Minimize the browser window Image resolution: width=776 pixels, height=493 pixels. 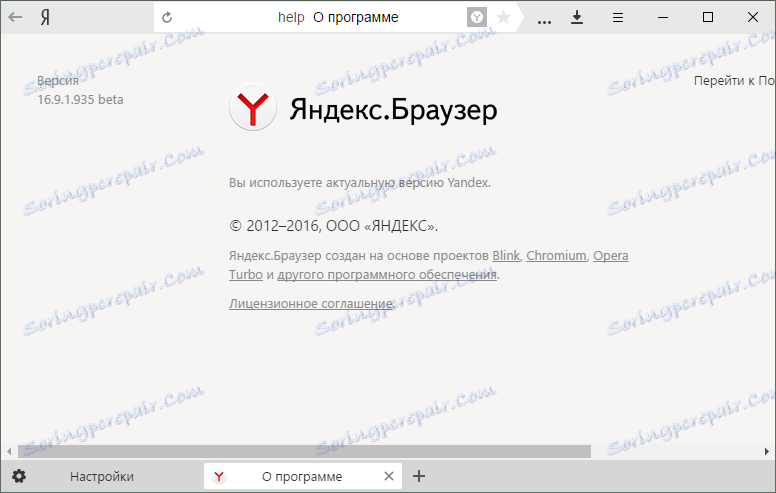coord(663,18)
